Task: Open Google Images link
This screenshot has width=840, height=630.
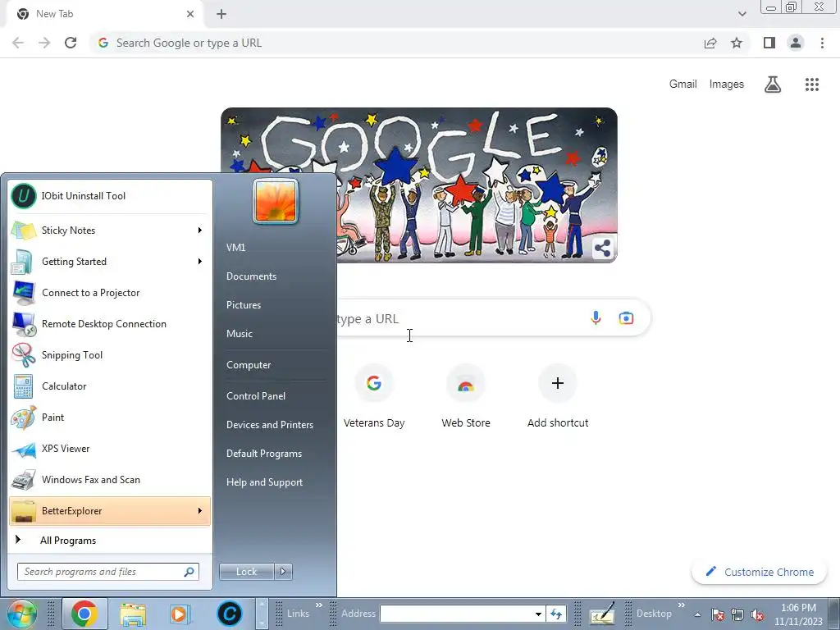Action: [x=727, y=84]
